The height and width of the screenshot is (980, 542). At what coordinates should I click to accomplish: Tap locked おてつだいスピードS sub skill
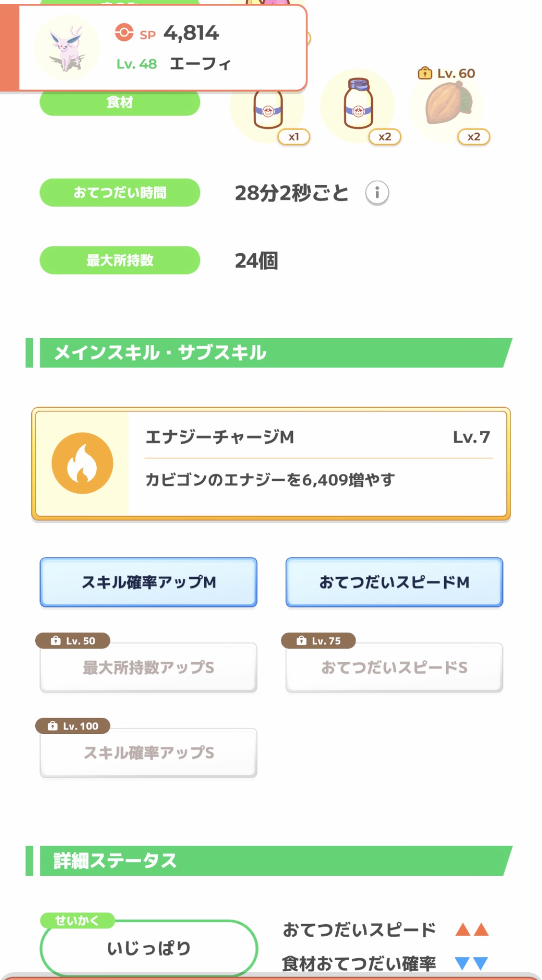click(x=394, y=667)
